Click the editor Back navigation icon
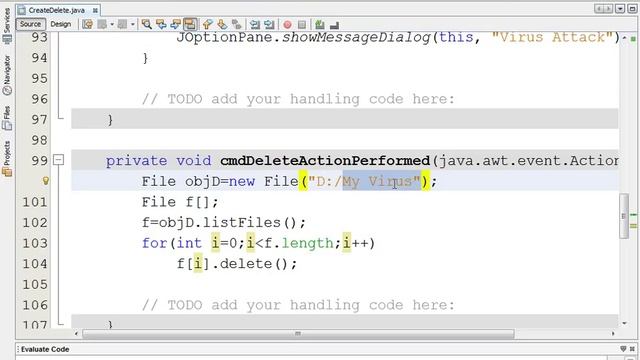Image resolution: width=640 pixels, height=360 pixels. coord(102,24)
